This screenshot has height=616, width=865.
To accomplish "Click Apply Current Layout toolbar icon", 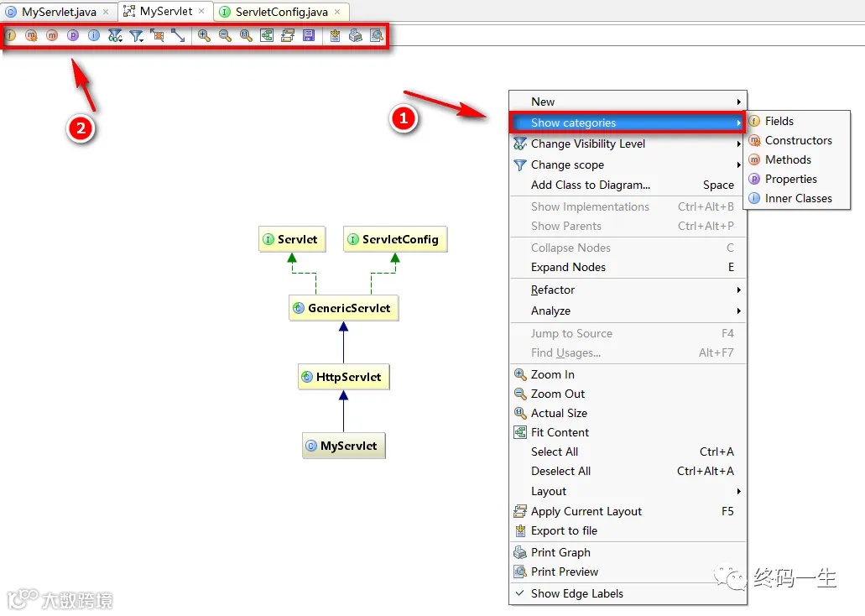I will pyautogui.click(x=288, y=36).
